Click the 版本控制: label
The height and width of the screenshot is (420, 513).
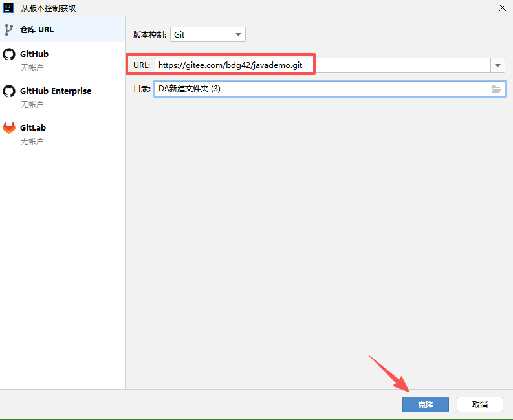click(149, 35)
